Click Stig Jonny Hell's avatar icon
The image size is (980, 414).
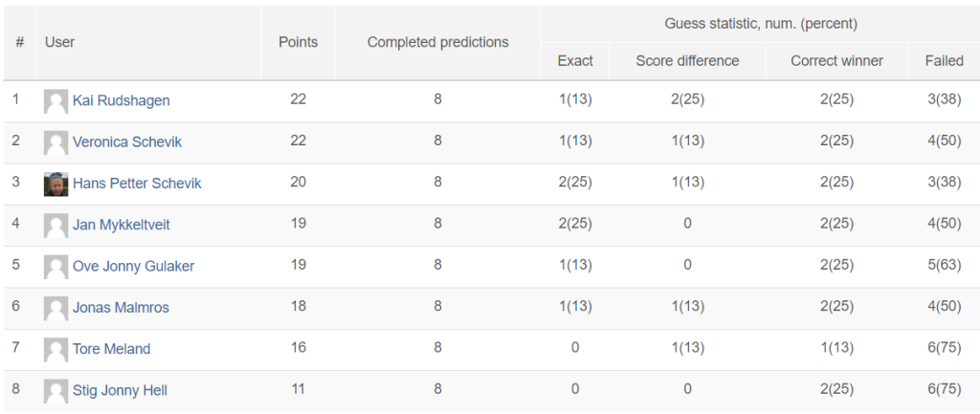point(56,391)
